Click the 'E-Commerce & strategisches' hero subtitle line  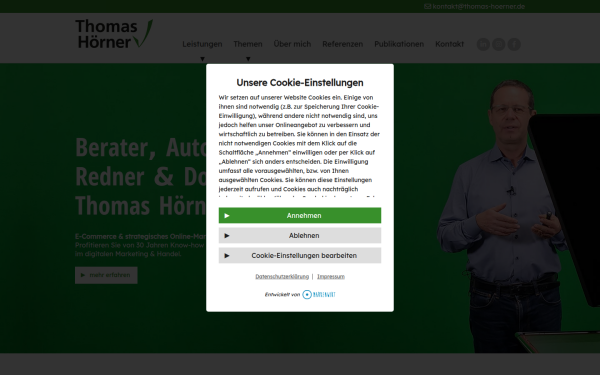(x=141, y=236)
